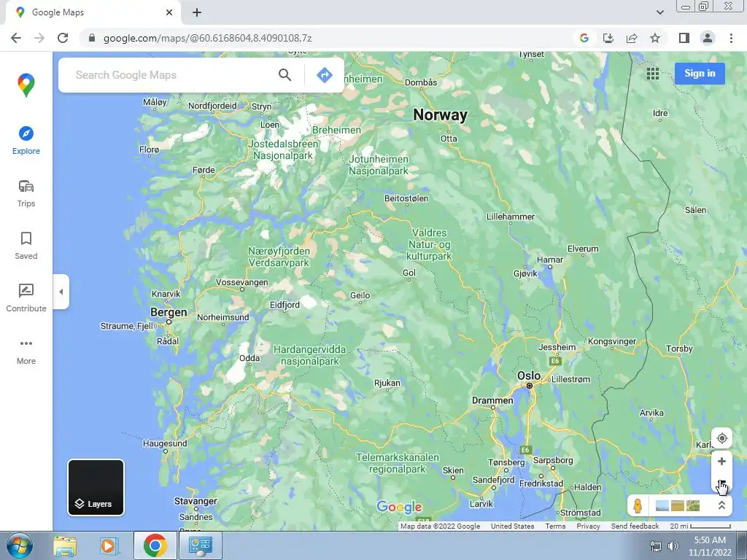The image size is (747, 560).
Task: Click the Send feedback link
Action: (x=635, y=526)
